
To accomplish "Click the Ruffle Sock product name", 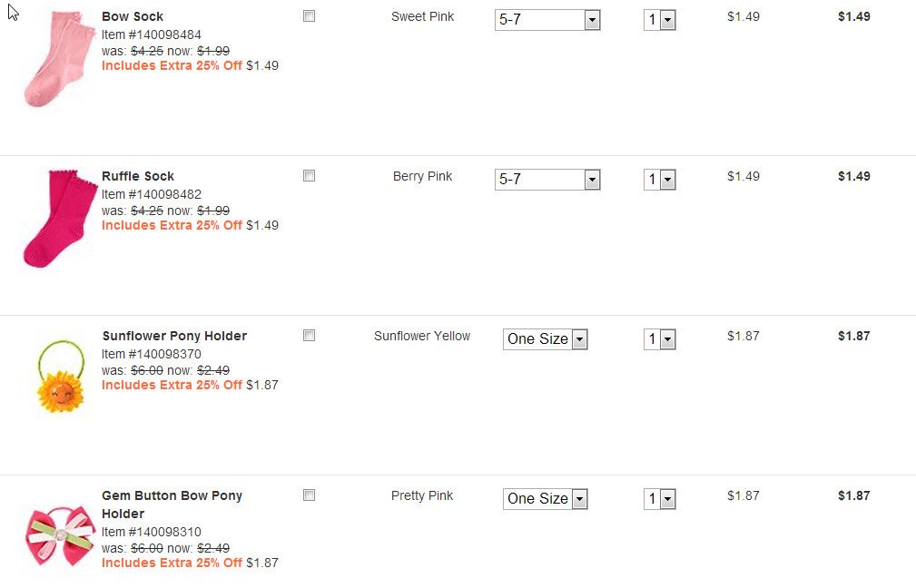I will click(x=138, y=176).
